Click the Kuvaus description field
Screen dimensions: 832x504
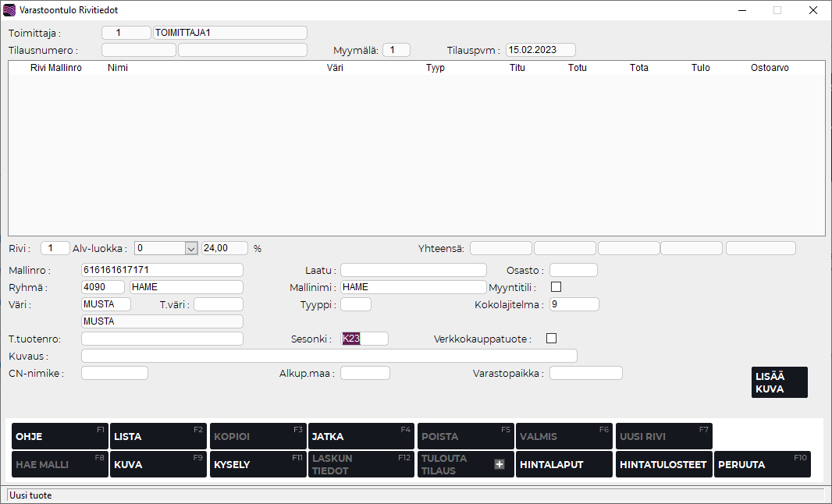[x=329, y=356]
